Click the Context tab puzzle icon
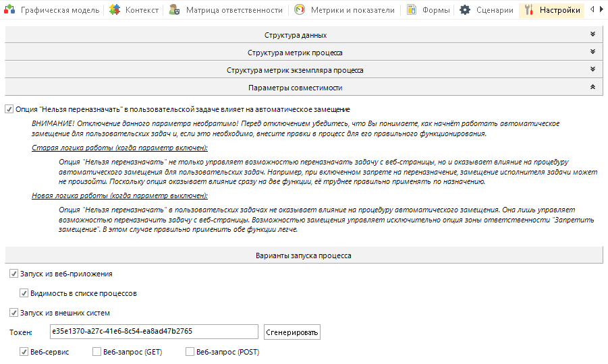Viewport: 608px width, 364px height. point(115,10)
